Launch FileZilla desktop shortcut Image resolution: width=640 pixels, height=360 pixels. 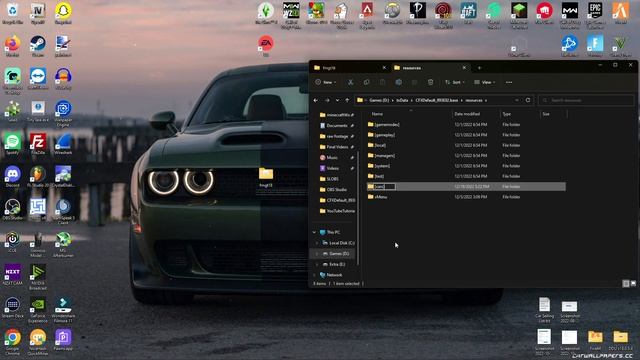pyautogui.click(x=38, y=144)
